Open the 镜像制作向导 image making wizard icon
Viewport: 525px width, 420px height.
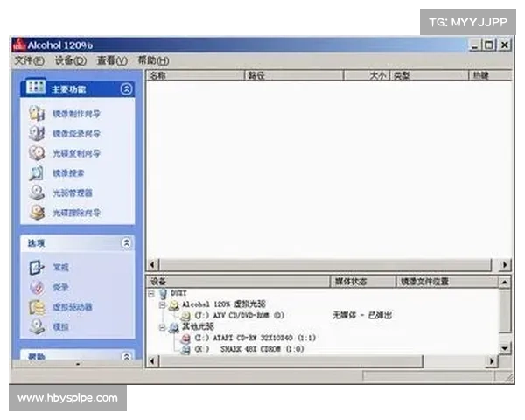click(37, 113)
